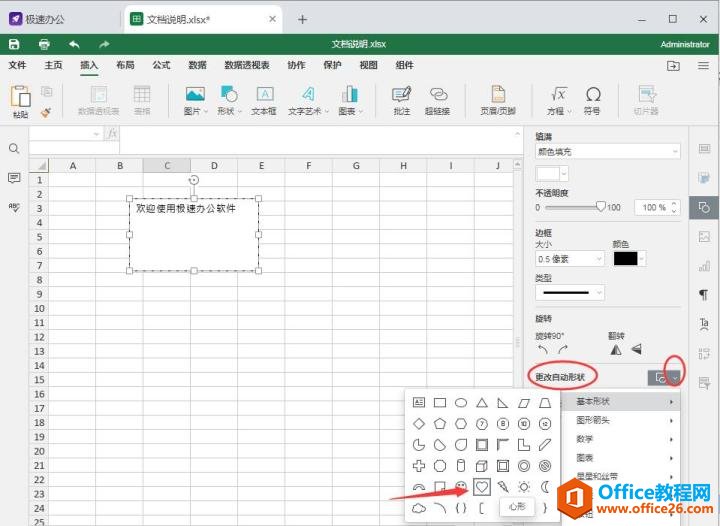Choose the ellipse shape in the gallery

461,403
